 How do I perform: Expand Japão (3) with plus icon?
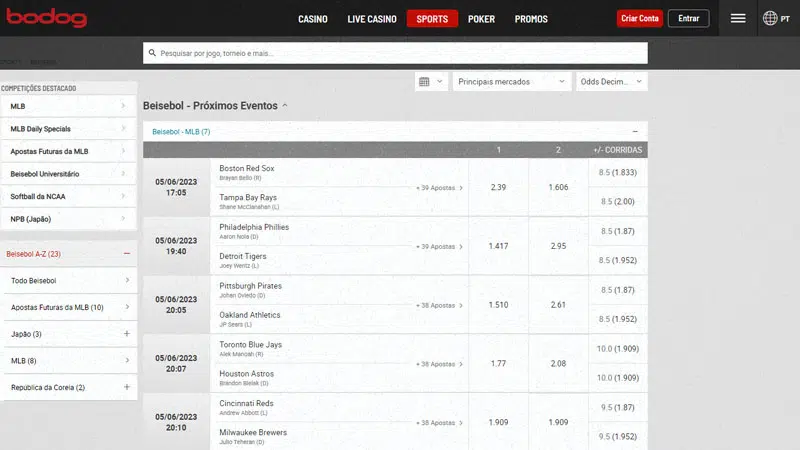[x=126, y=333]
